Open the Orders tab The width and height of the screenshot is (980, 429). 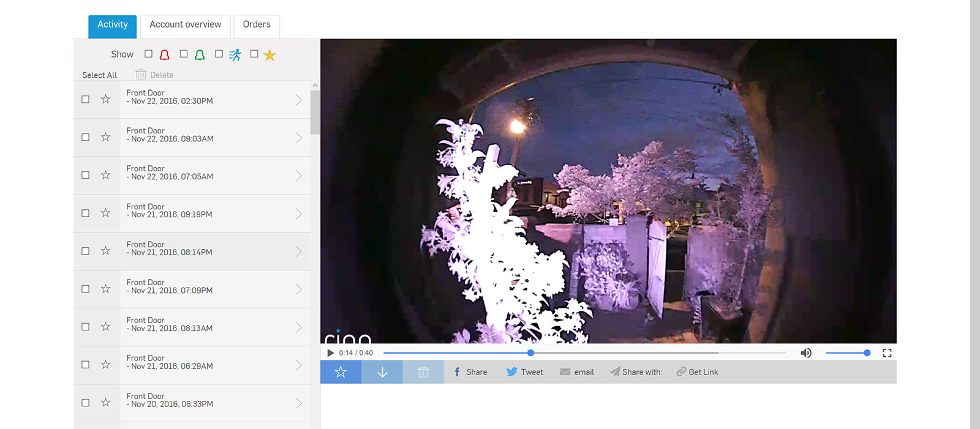(x=257, y=25)
